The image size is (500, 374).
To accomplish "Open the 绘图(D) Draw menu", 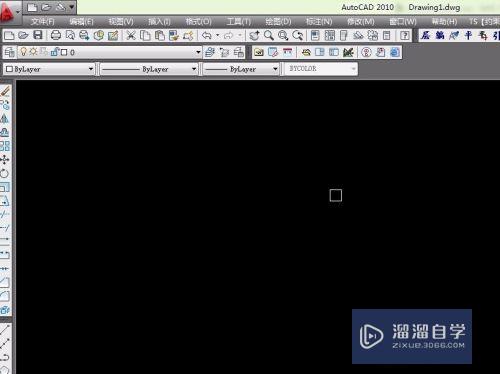I will (x=278, y=22).
